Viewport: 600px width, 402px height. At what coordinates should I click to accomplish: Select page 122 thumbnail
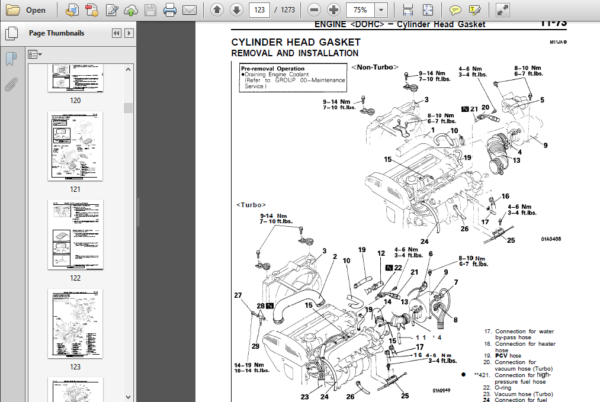pyautogui.click(x=75, y=234)
